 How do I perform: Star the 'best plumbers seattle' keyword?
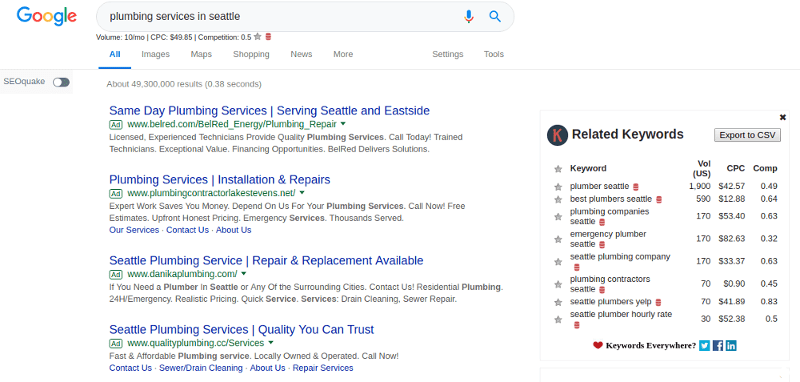(558, 199)
